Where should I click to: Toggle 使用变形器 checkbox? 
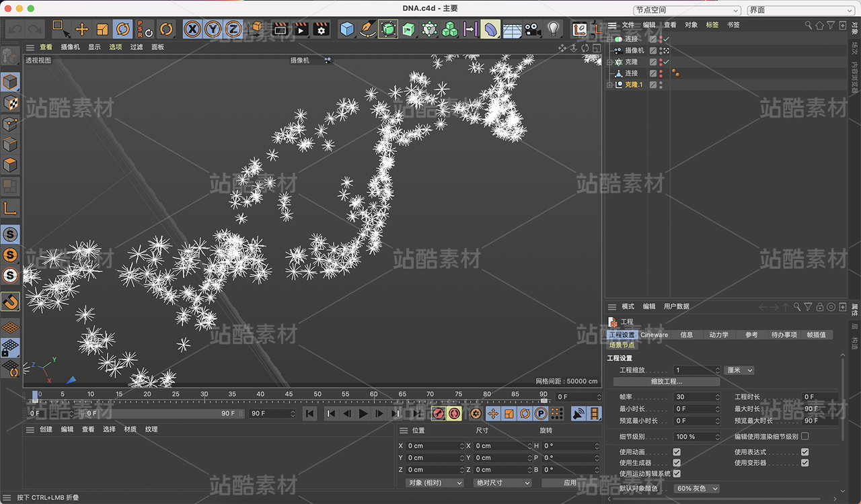point(804,463)
